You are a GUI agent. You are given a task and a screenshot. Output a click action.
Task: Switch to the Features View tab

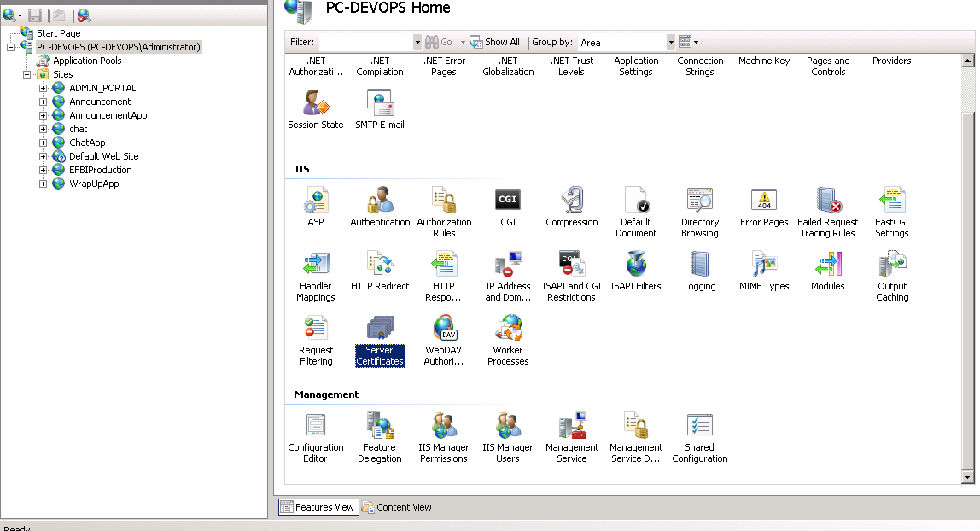[x=317, y=507]
